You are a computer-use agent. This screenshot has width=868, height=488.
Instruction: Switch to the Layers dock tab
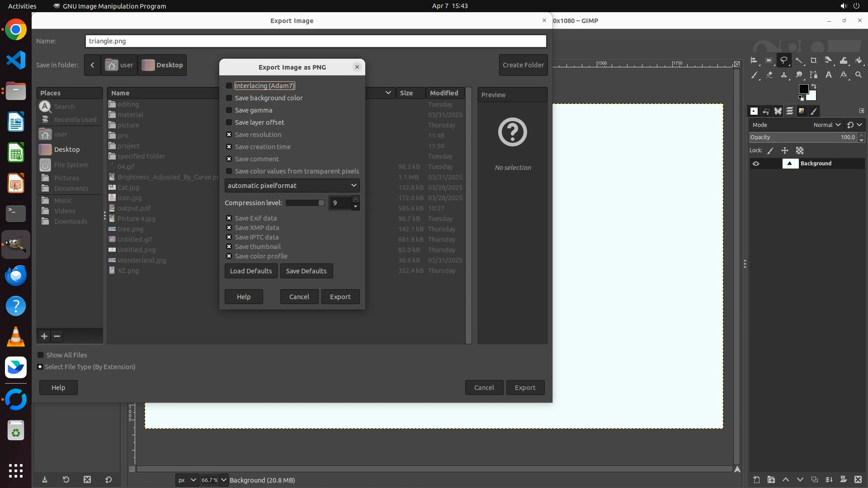tap(790, 111)
